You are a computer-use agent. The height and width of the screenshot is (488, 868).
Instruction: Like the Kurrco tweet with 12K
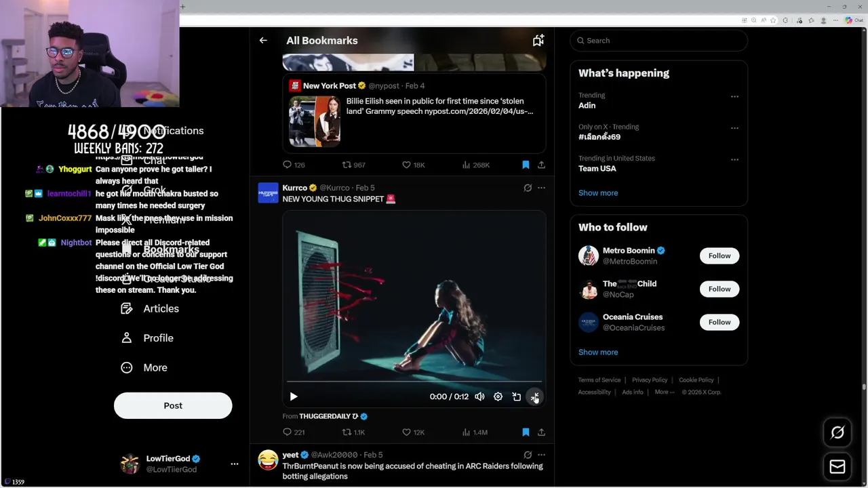413,432
